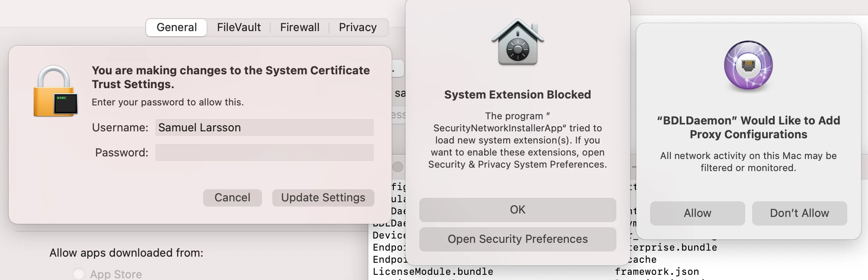Click the padlock exec icon in password dialog
The image size is (868, 280).
pyautogui.click(x=56, y=91)
